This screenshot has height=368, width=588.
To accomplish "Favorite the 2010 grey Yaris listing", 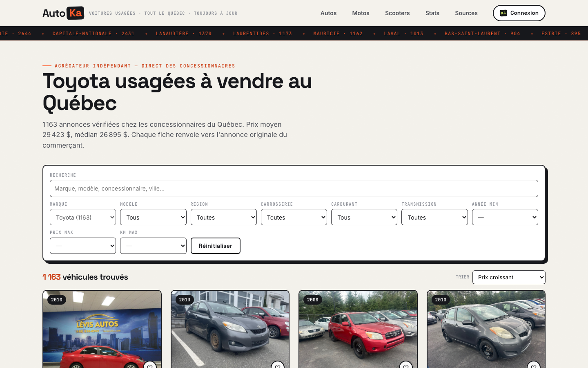I will [534, 365].
